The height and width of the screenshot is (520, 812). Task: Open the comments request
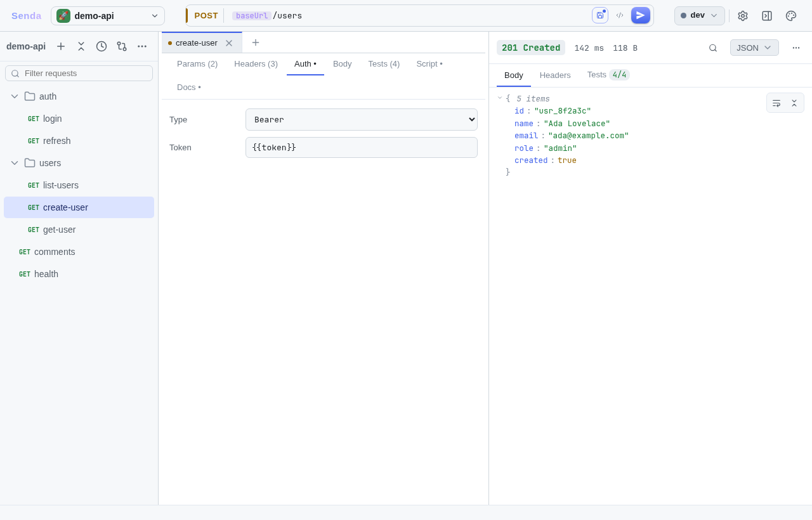tap(79, 252)
